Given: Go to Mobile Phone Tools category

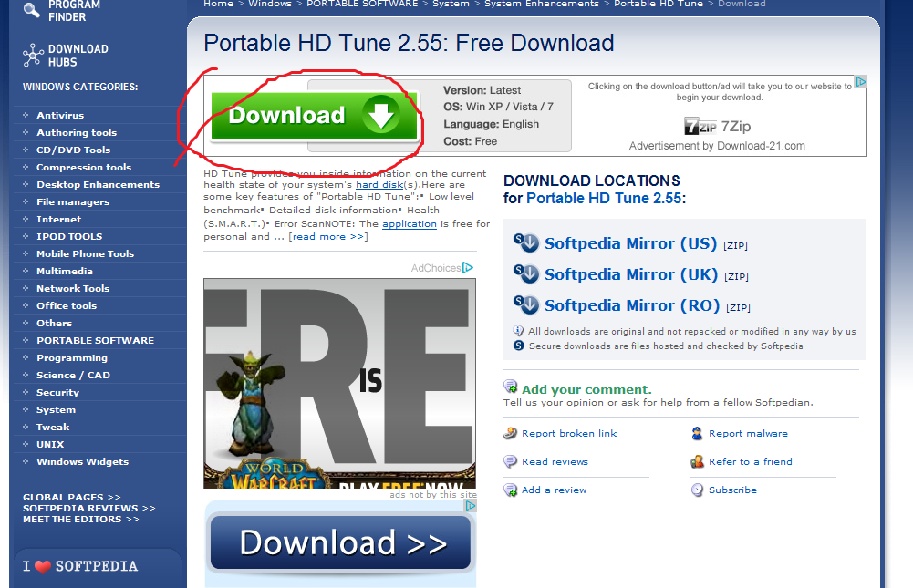Looking at the screenshot, I should tap(85, 253).
